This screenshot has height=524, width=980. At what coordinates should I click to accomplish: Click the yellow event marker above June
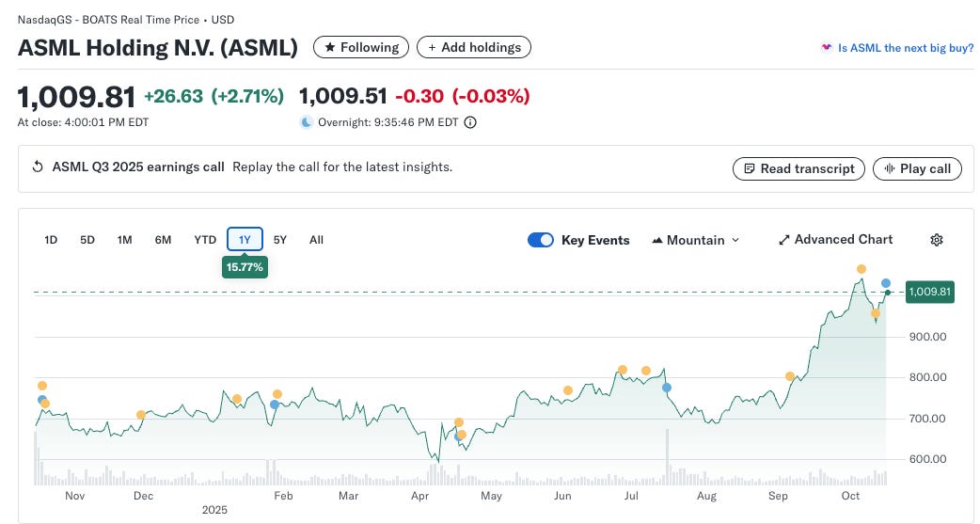pos(568,390)
